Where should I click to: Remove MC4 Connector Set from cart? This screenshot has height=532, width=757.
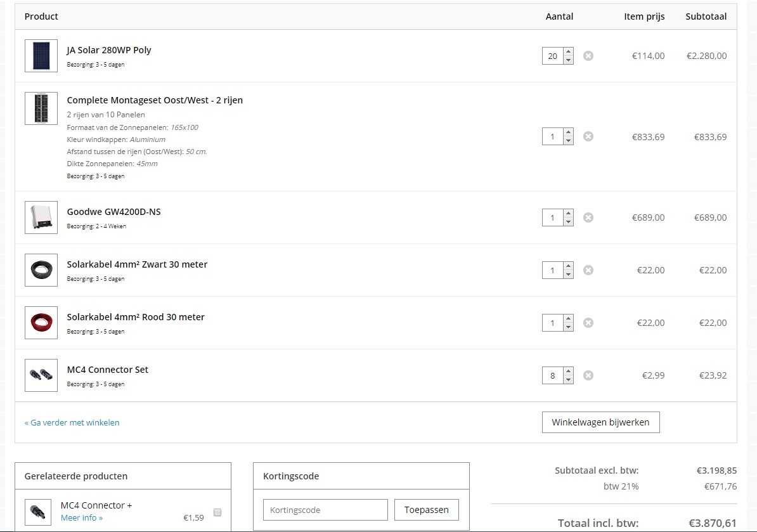588,375
